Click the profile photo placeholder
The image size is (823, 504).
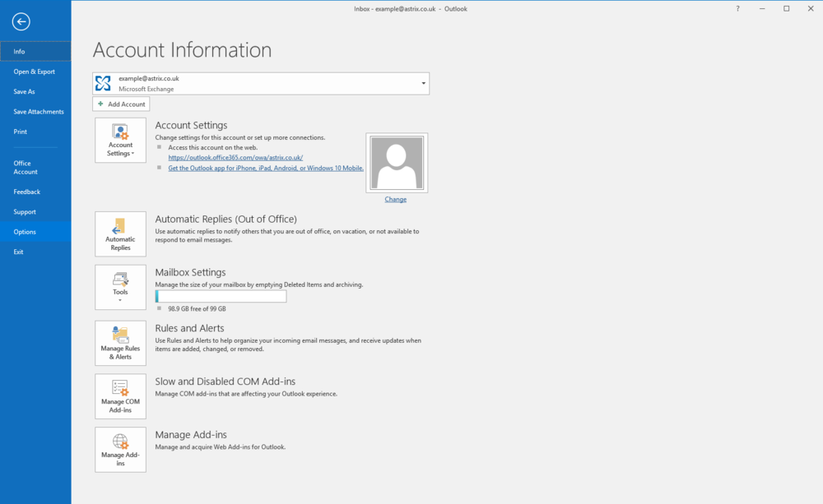coord(397,163)
